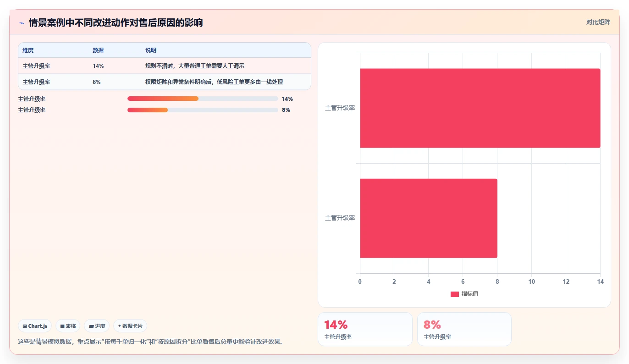Viewport: 629px width, 364px height.
Task: Click the 对比矩阵 label in the header
Action: (x=598, y=22)
